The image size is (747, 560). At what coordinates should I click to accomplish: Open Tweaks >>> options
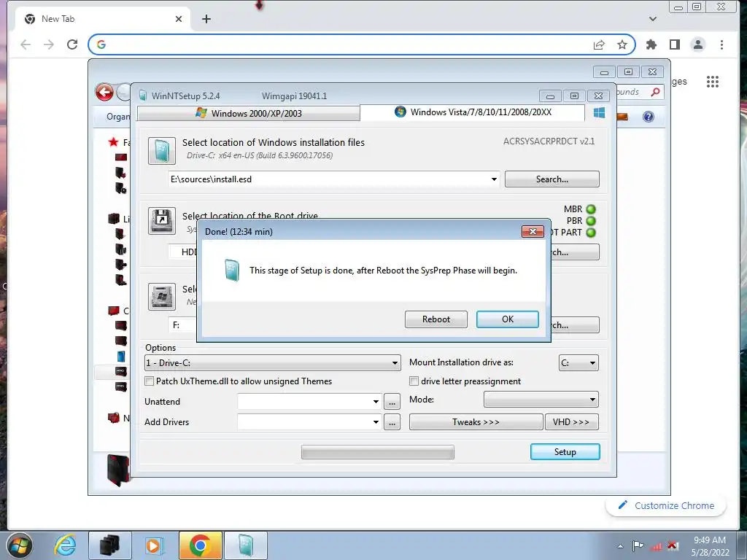click(x=476, y=422)
